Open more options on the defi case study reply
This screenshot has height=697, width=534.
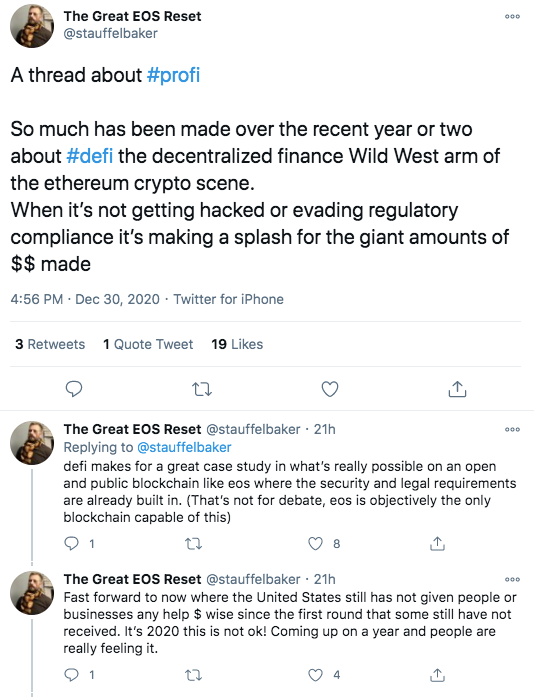[x=512, y=429]
